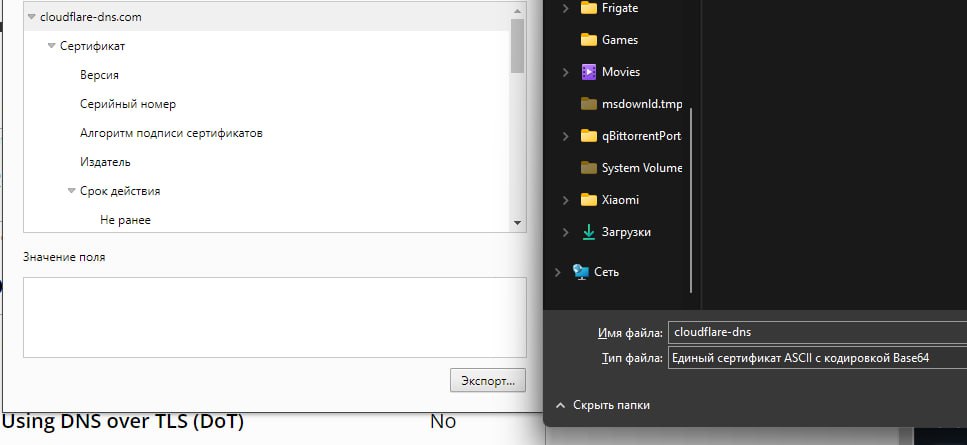967x445 pixels.
Task: Select msdownld.tmp folder name
Action: tap(642, 104)
